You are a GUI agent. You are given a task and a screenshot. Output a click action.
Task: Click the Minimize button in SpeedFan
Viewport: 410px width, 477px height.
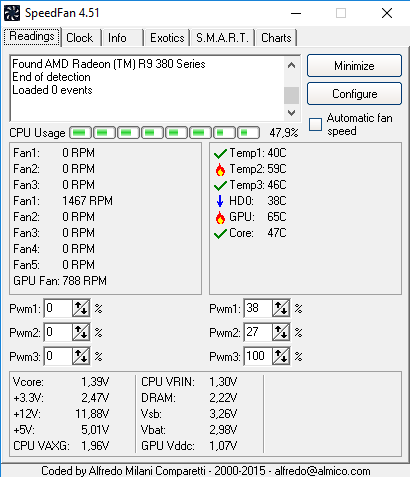coord(354,66)
